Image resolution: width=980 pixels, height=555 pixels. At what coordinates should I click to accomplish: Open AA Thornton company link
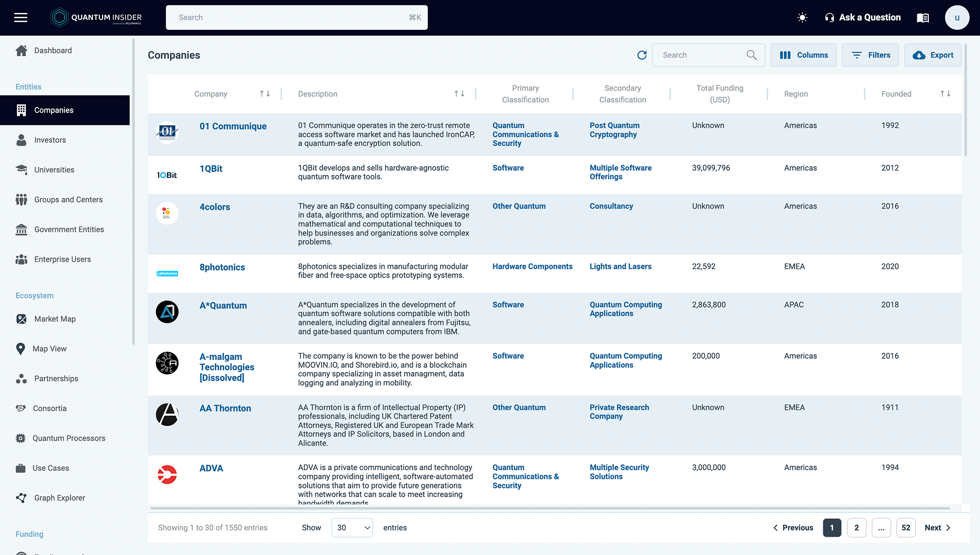[x=225, y=408]
